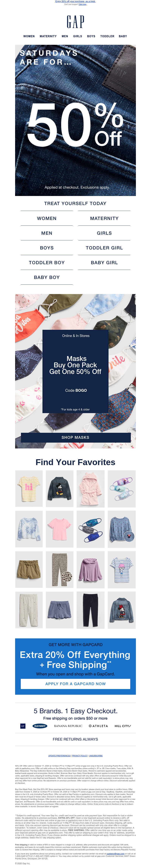Click the Athleta brand logo
151x868 pixels.
[98, 726]
